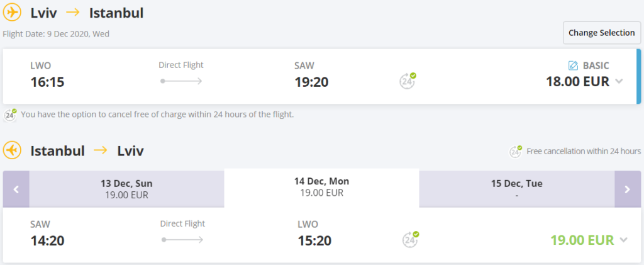Viewport: 644px width, 265px height.
Task: Click the 24-hour cancellation icon in outbound flight row
Action: point(408,81)
